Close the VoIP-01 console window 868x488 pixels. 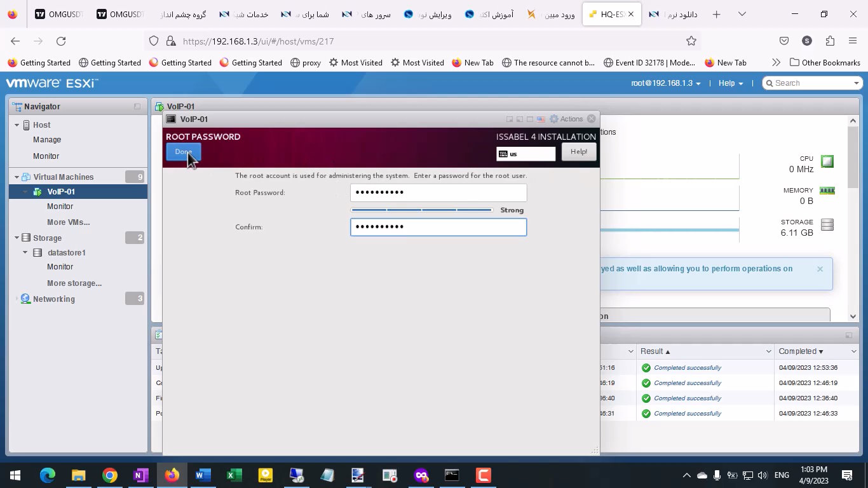tap(592, 119)
